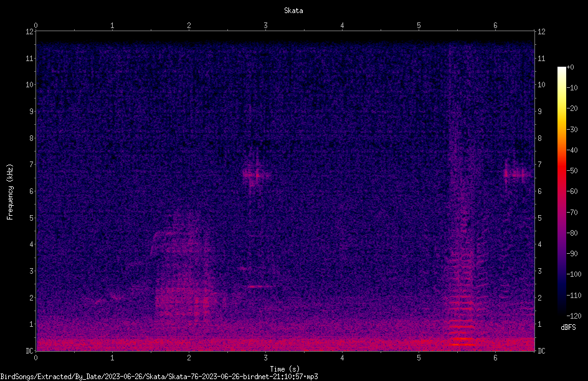Click "5" on the right frequency axis
This screenshot has width=588, height=381.
tap(539, 218)
